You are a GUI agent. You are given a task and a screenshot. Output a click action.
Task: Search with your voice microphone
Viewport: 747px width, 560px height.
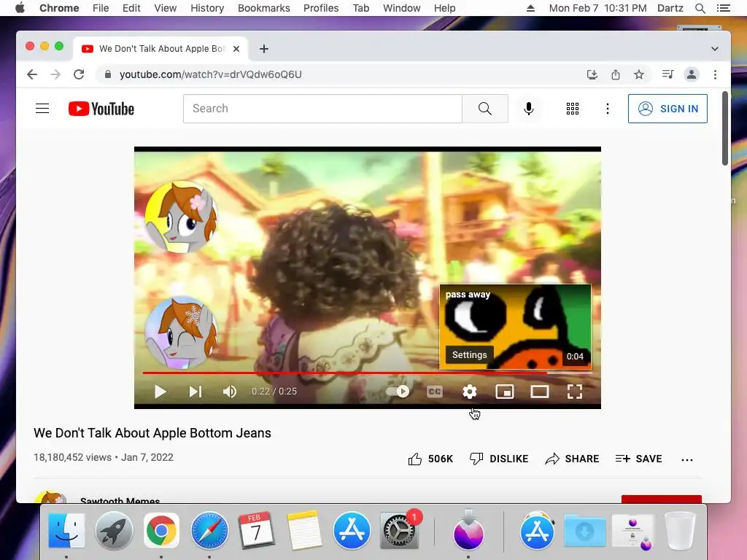pyautogui.click(x=529, y=109)
